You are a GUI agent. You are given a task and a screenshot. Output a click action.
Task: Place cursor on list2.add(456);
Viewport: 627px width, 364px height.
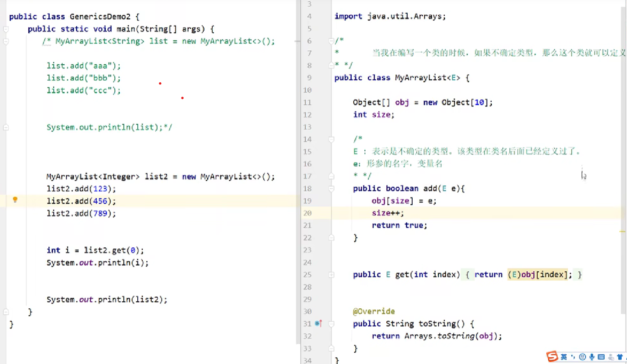point(81,201)
